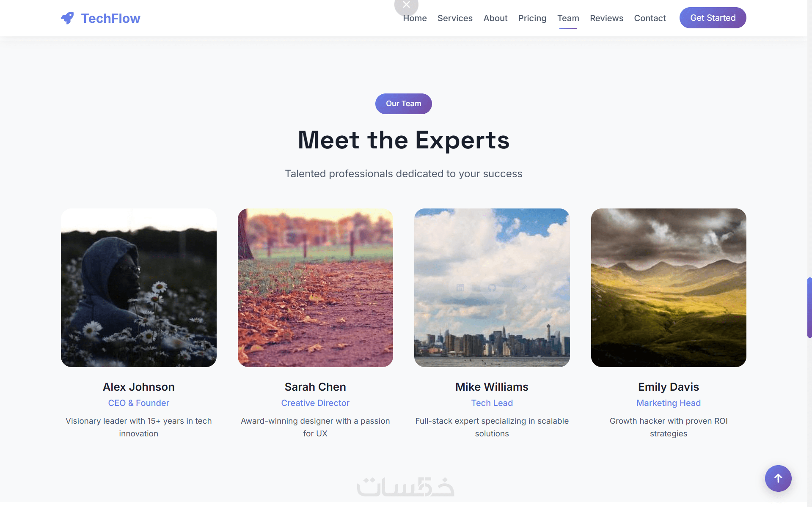This screenshot has width=812, height=507.
Task: Open Mike Williams' GitHub icon
Action: pyautogui.click(x=492, y=288)
